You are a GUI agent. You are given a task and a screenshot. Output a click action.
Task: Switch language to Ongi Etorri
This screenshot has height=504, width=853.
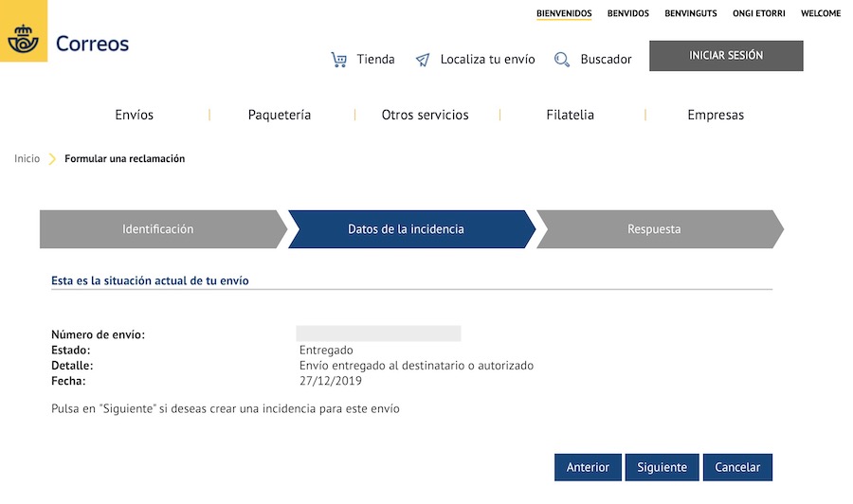(759, 13)
